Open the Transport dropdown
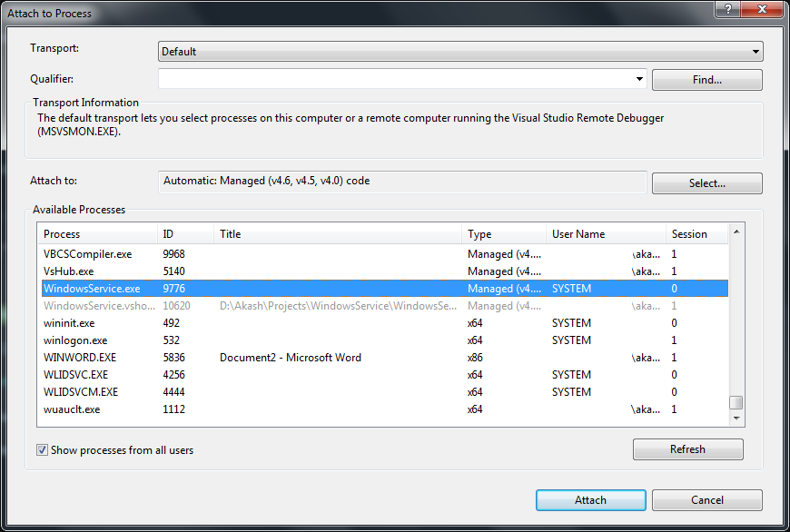 [756, 52]
